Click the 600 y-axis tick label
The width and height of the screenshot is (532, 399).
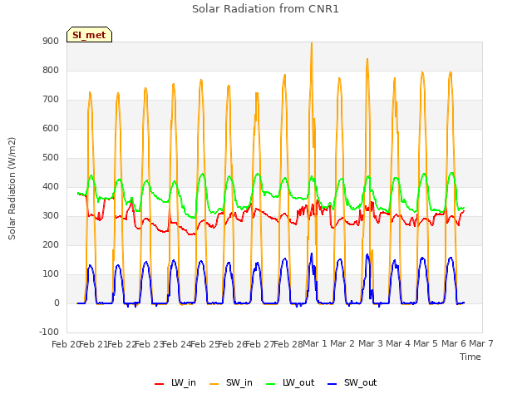click(x=51, y=128)
